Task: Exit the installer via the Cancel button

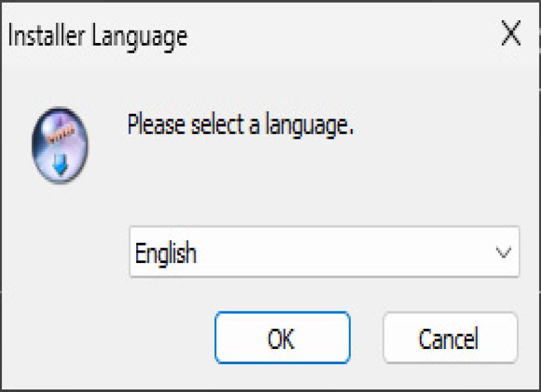Action: pyautogui.click(x=450, y=338)
